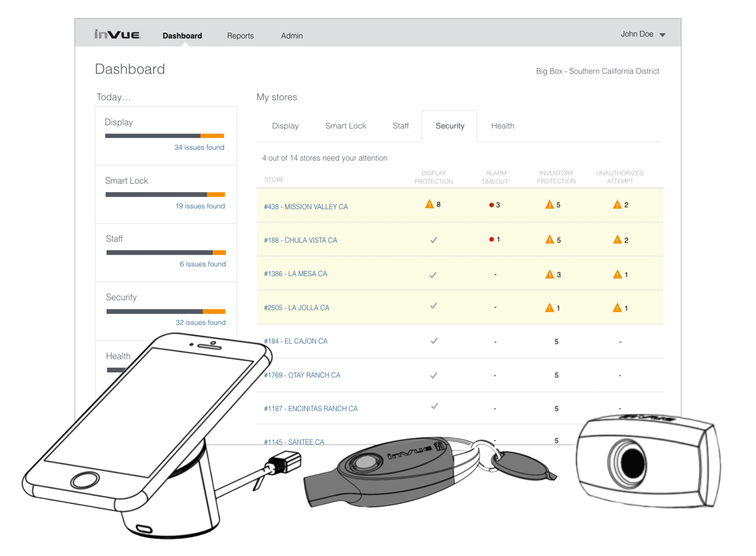The image size is (756, 556).
Task: Open store #438 - MISSION VALLEY CA
Action: pos(306,207)
